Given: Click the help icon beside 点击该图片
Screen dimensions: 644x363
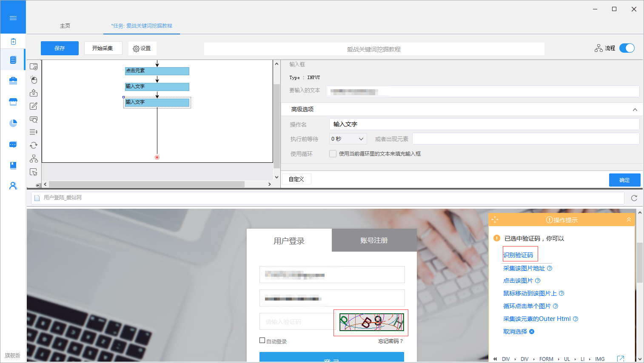Looking at the screenshot, I should 538,281.
